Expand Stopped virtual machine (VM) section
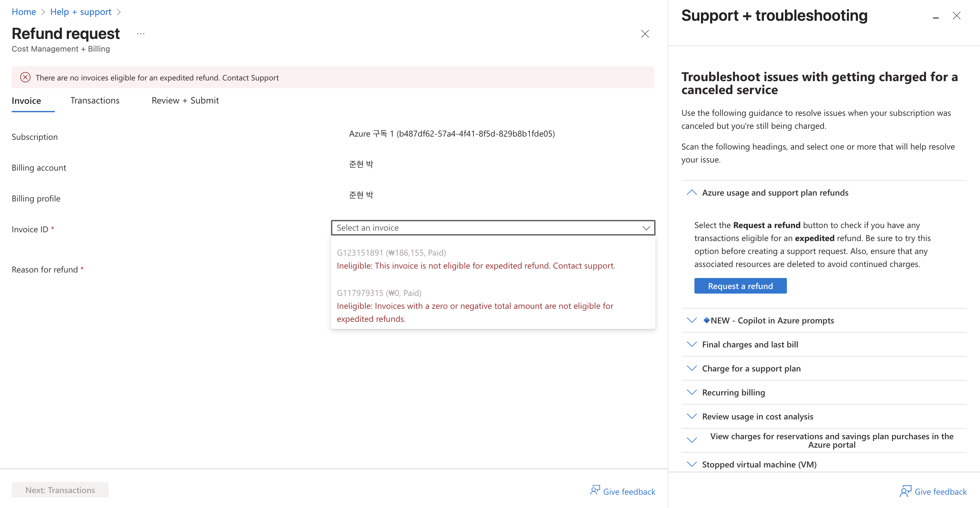Screen dimensions: 980x508 point(691,464)
